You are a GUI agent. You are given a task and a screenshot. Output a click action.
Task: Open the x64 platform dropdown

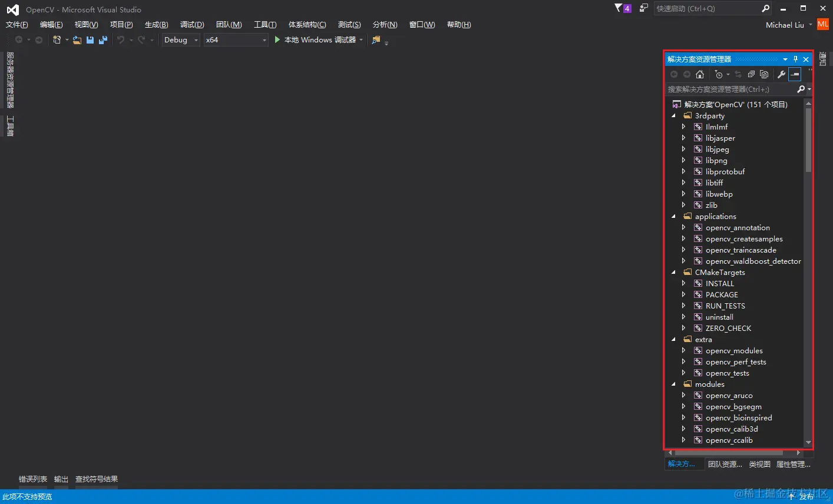tap(236, 40)
